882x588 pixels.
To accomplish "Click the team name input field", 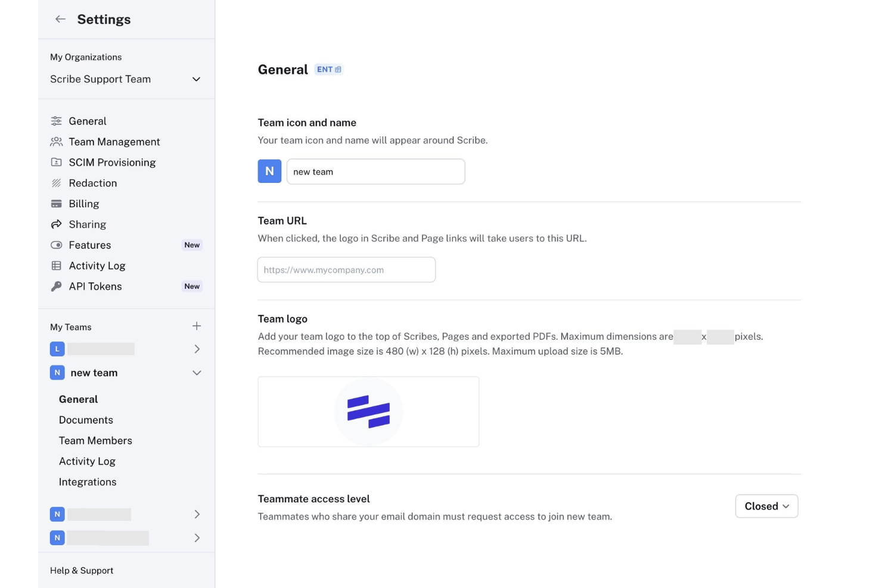I will 375,172.
